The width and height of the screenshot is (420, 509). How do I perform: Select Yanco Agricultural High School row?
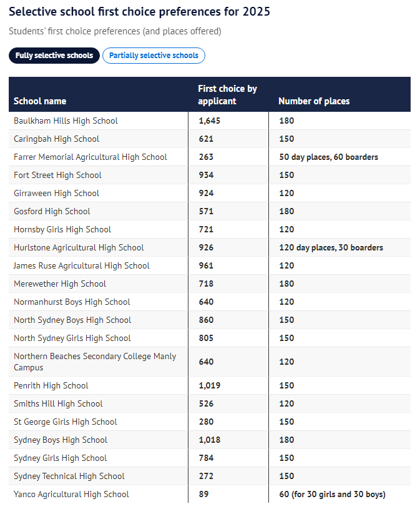click(x=210, y=495)
